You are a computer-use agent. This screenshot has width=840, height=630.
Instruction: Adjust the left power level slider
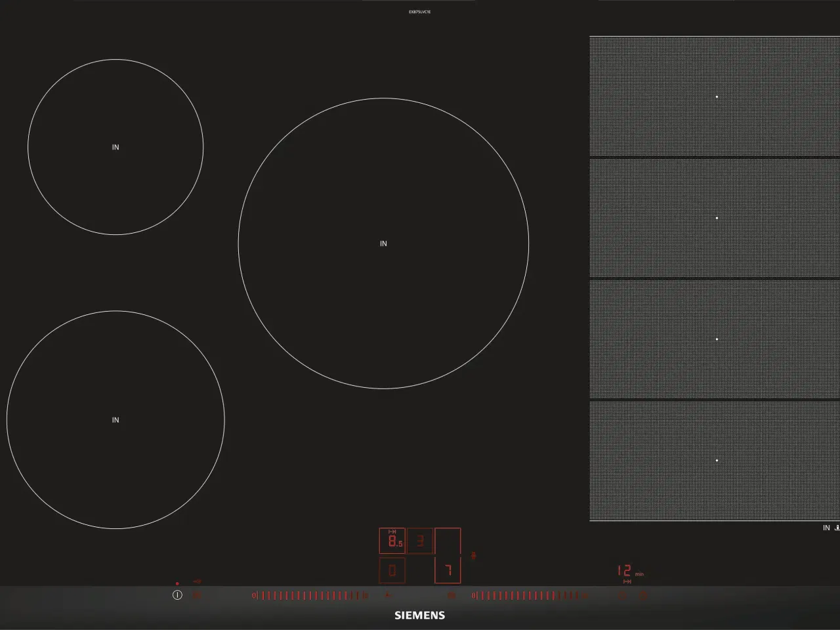(310, 595)
